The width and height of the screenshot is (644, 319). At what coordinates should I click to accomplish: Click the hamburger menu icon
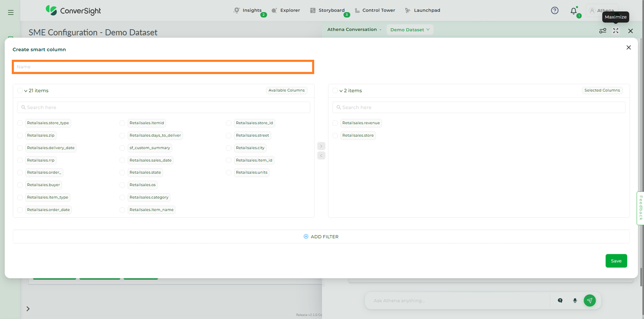click(x=11, y=13)
